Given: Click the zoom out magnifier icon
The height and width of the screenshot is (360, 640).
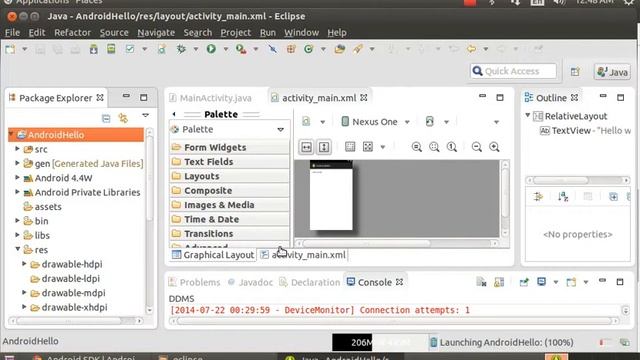Looking at the screenshot, I should click(476, 147).
